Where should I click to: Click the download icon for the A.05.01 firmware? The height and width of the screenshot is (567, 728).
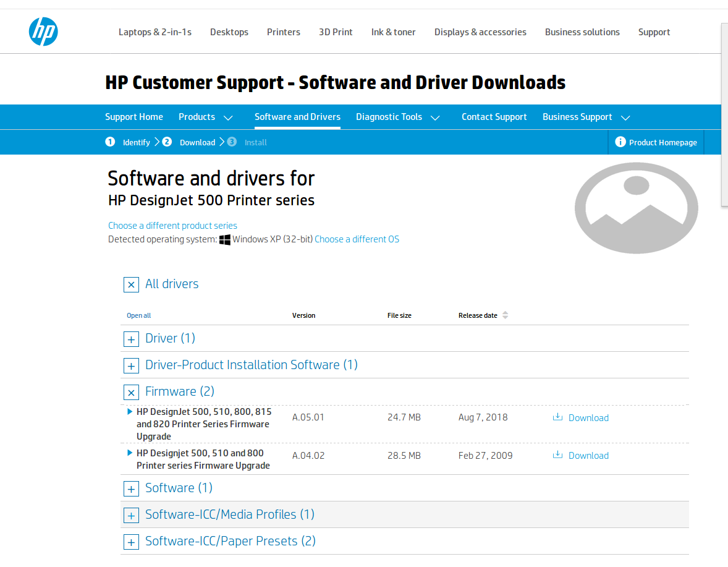[x=557, y=417]
